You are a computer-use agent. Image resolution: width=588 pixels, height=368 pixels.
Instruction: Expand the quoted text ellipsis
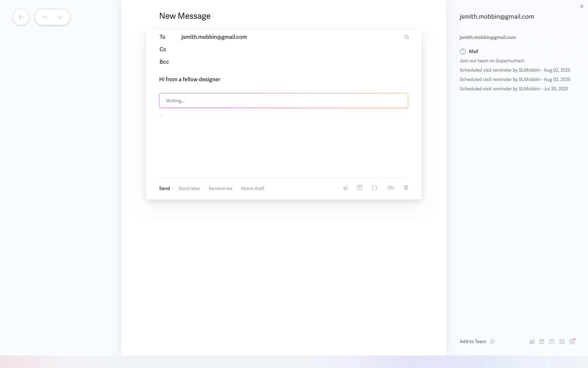coord(162,115)
